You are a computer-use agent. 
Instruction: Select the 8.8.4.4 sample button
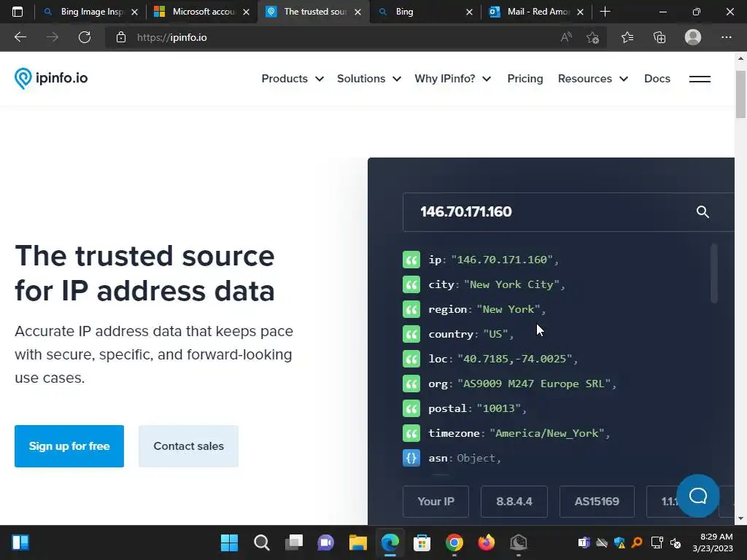(514, 502)
